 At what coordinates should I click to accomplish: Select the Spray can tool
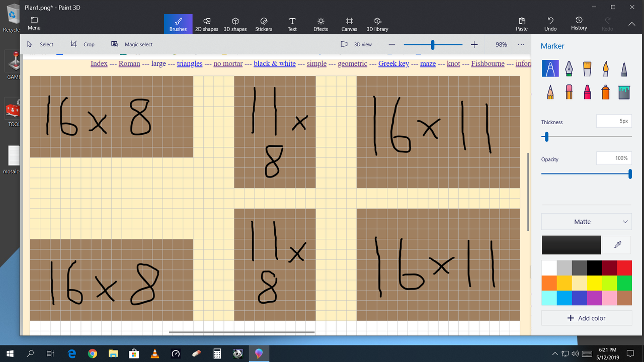click(x=605, y=92)
